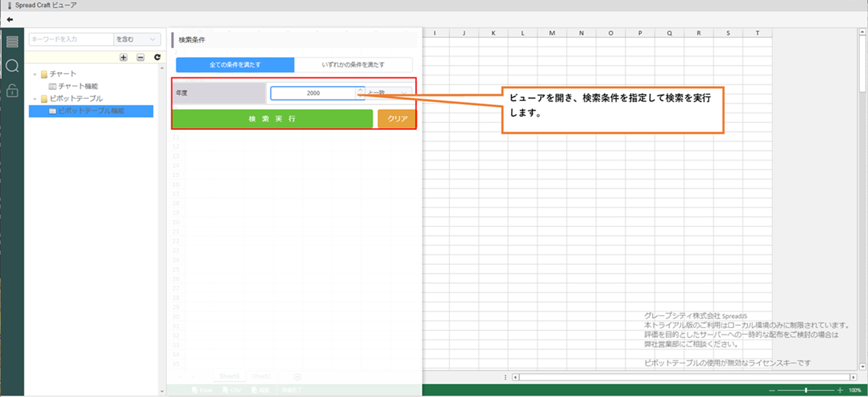The image size is (868, 397).
Task: Click the zoom out minus icon
Action: 772,390
